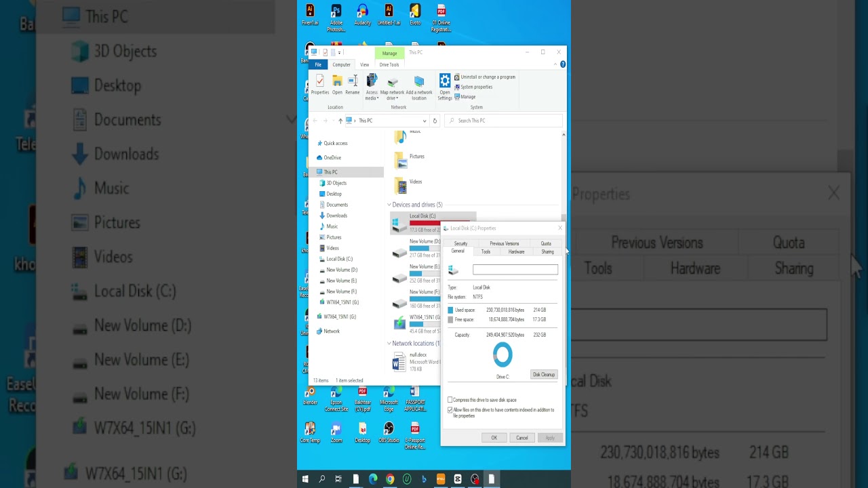The image size is (868, 488).
Task: Collapse the ribbon with the chevron
Action: tap(555, 64)
